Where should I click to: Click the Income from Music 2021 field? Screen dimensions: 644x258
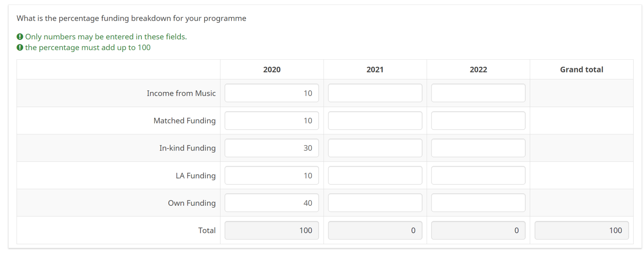pyautogui.click(x=375, y=93)
